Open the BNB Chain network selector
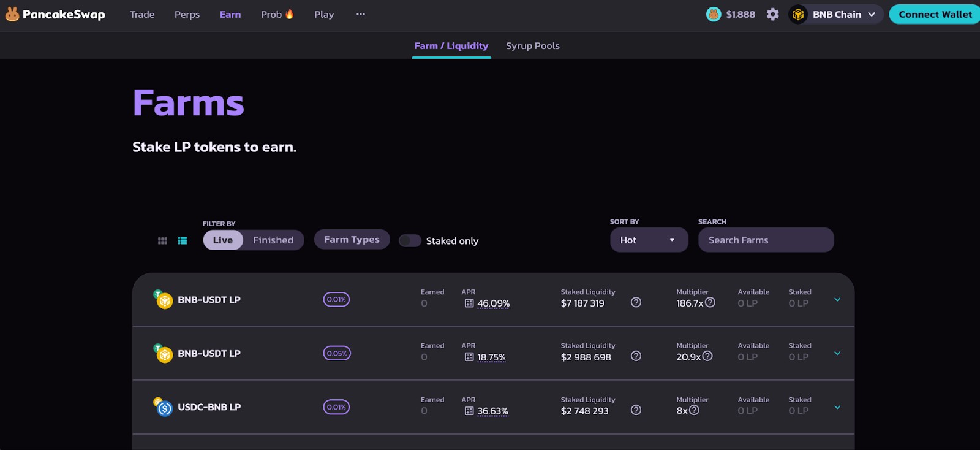Screen dimensions: 980x450 tap(836, 14)
